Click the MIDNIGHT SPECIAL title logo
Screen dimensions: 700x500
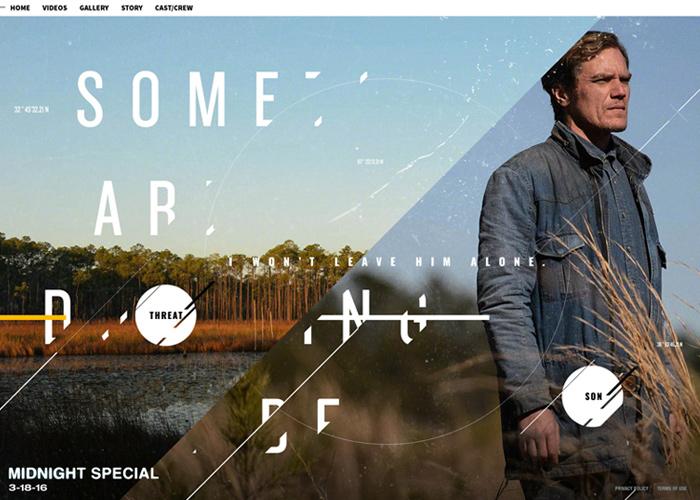pyautogui.click(x=83, y=473)
